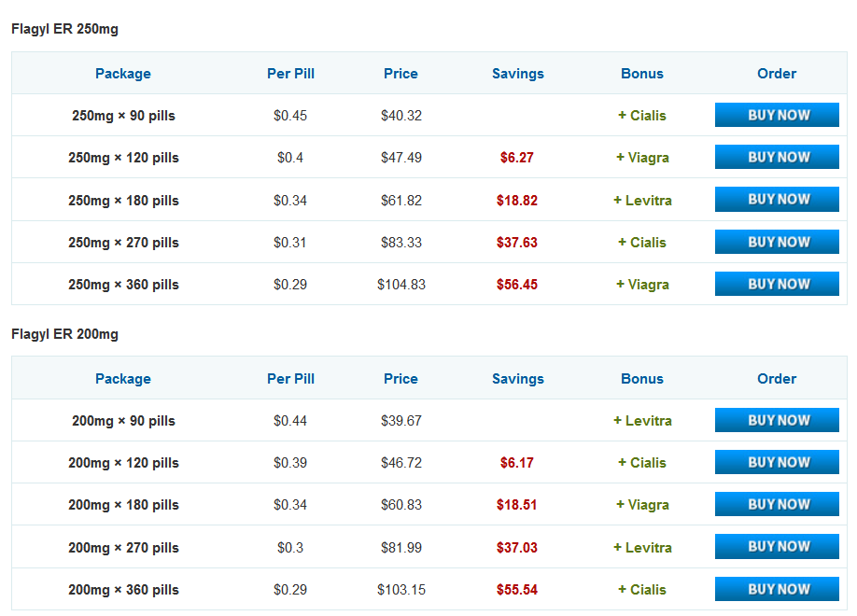
Task: Click Buy Now for 250mg × 90 pills
Action: pos(777,115)
